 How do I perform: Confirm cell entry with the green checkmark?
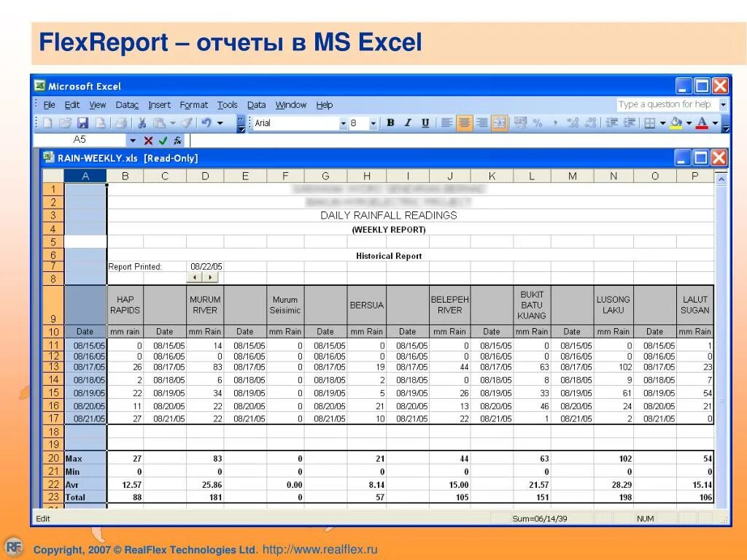point(163,140)
